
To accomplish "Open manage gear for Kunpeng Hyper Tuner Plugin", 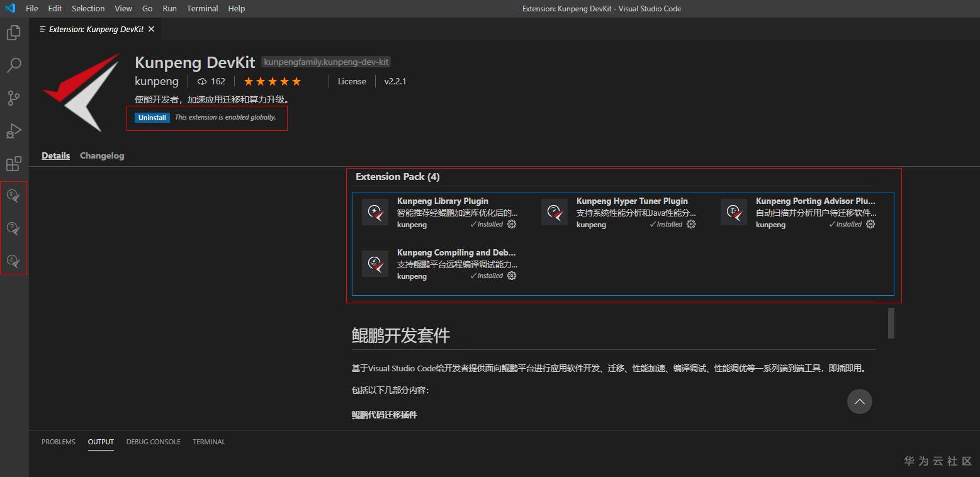I will click(x=691, y=224).
